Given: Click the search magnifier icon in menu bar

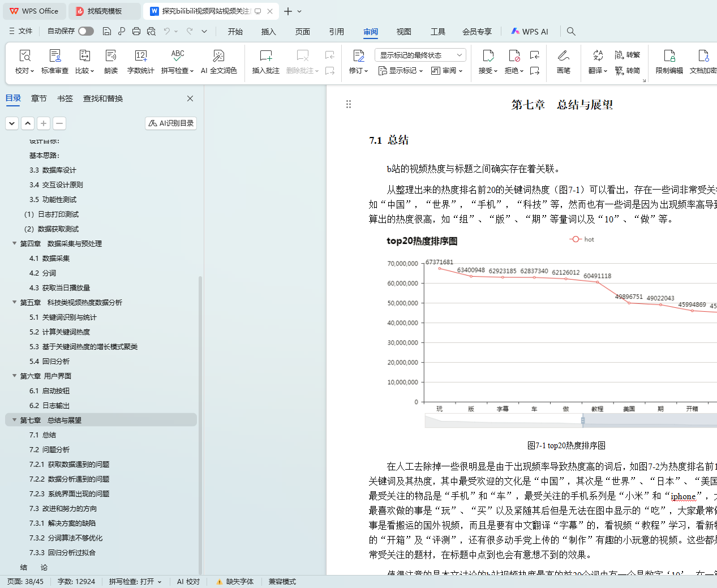Looking at the screenshot, I should pyautogui.click(x=571, y=32).
